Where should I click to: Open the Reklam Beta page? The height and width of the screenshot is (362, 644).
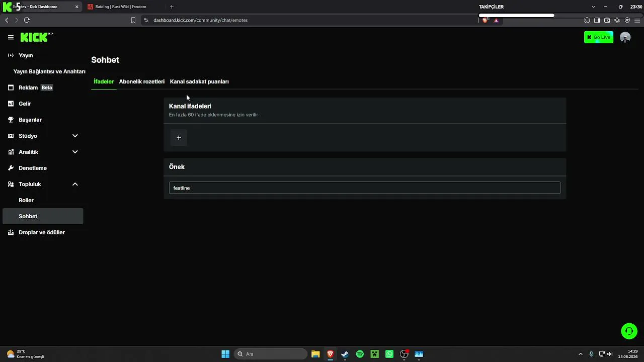[x=35, y=87]
